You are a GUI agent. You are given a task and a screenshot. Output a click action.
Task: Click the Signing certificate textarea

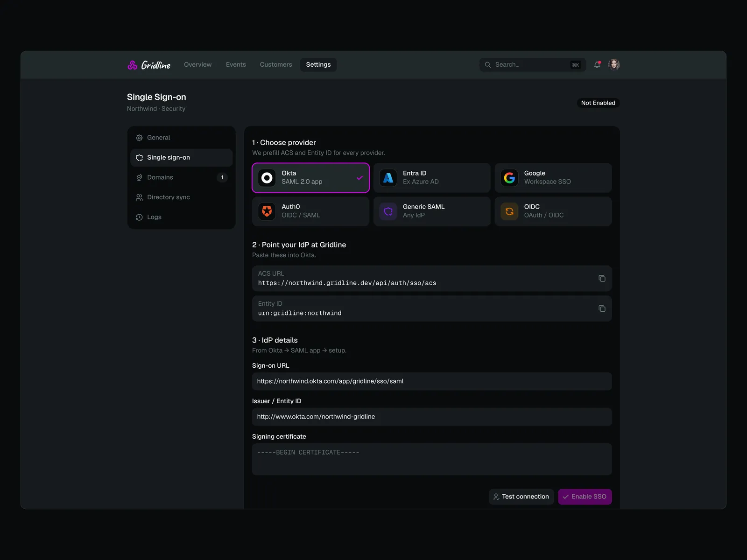(x=432, y=459)
